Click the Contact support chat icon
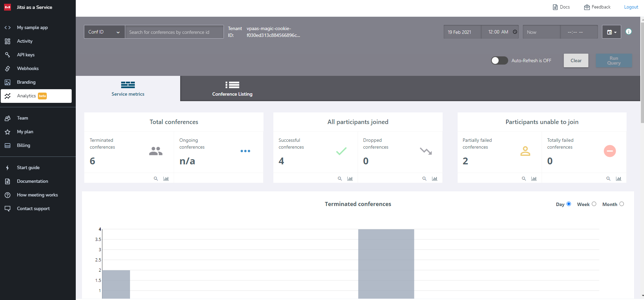The height and width of the screenshot is (300, 644). (8, 209)
